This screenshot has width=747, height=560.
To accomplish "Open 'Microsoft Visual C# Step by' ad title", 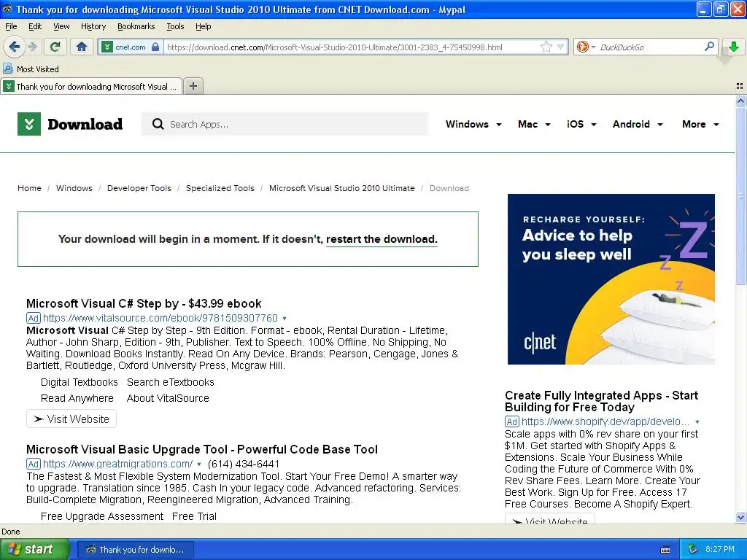I will [x=144, y=303].
